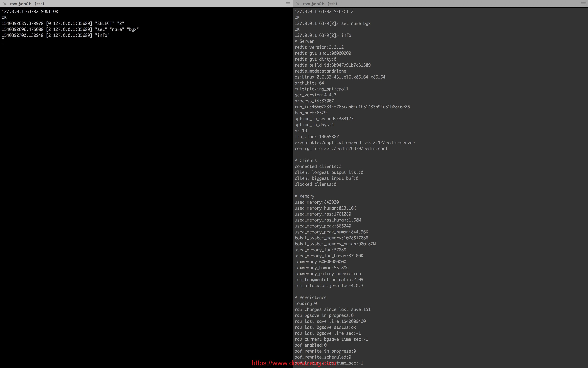
Task: Click client_biggest_input_buf:0 line
Action: 327,178
